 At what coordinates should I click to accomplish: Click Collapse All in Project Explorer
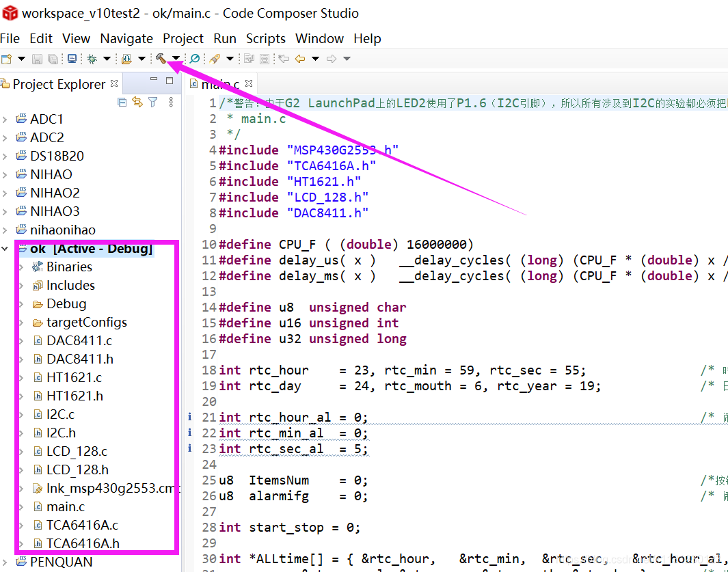point(122,102)
